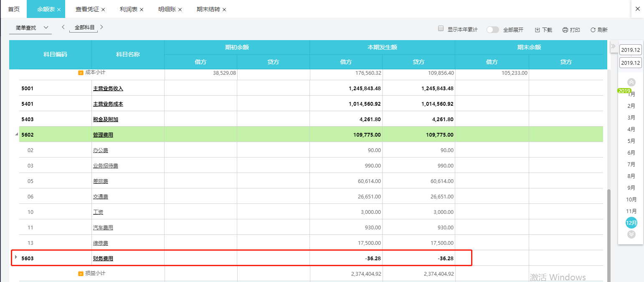Open the 简单查找 dropdown
This screenshot has width=644, height=282.
(x=30, y=28)
